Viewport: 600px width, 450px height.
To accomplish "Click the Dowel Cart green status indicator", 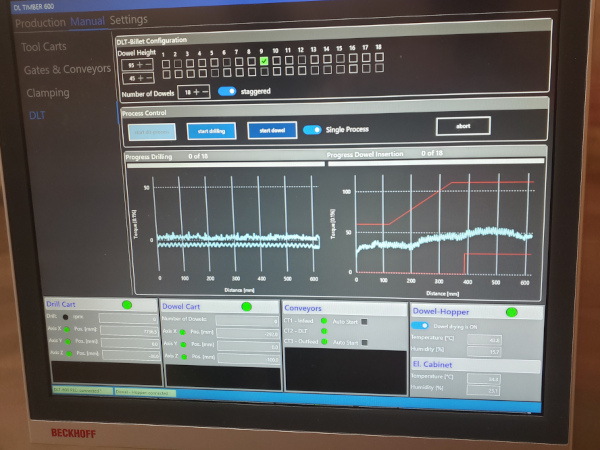I will coord(246,307).
